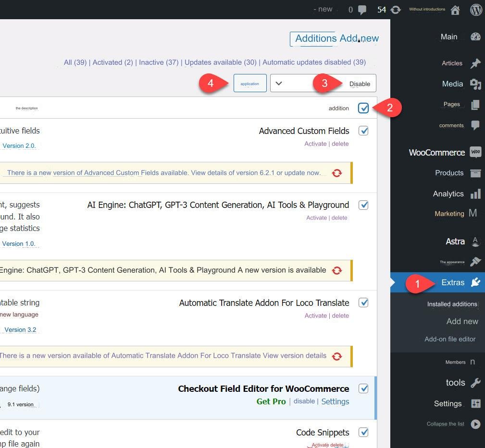Screen dimensions: 485x448
Task: Click the Astra logo icon
Action: pos(475,241)
